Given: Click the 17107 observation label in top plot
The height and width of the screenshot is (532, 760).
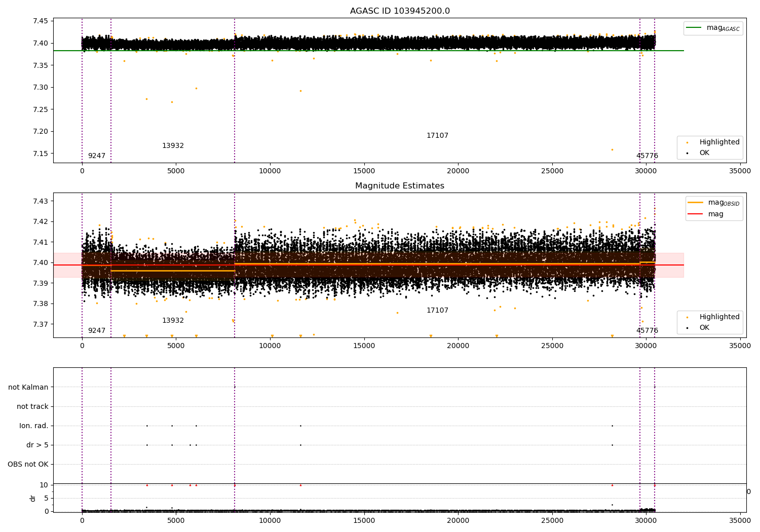Looking at the screenshot, I should [437, 136].
